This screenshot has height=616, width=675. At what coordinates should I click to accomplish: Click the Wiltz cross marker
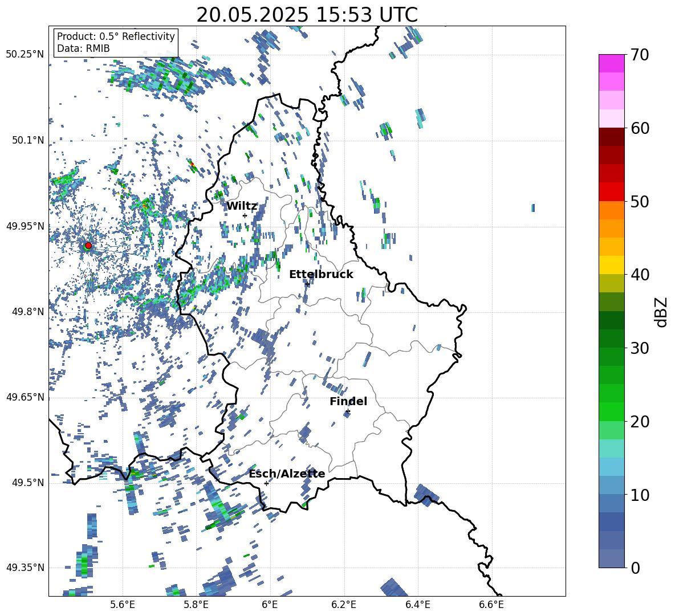tap(245, 215)
